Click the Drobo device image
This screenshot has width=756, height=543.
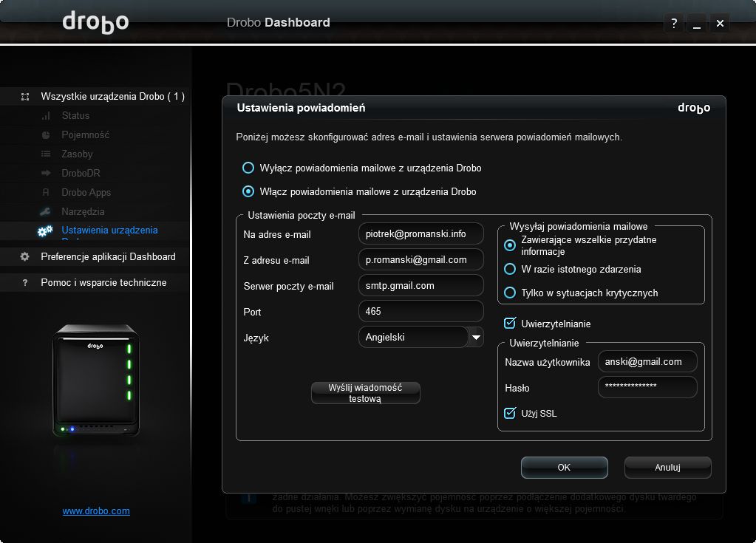click(96, 380)
